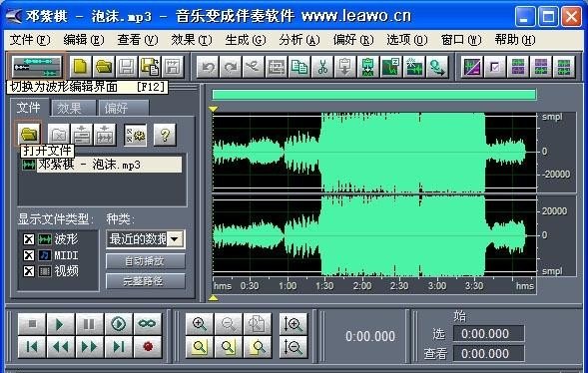Pause playback with the Pause button
The width and height of the screenshot is (588, 373).
pos(89,323)
